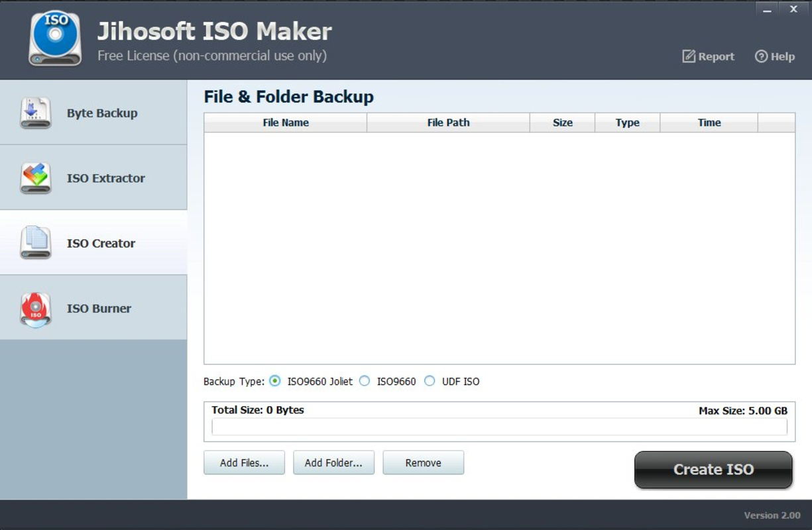Click the total size progress bar

point(499,427)
